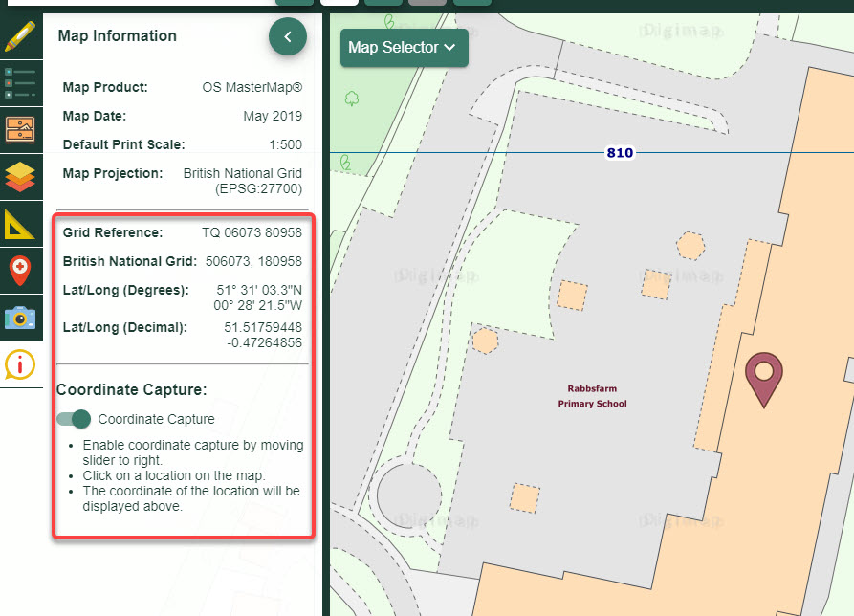This screenshot has height=616, width=854.
Task: Select the Map Information info icon
Action: pyautogui.click(x=20, y=364)
